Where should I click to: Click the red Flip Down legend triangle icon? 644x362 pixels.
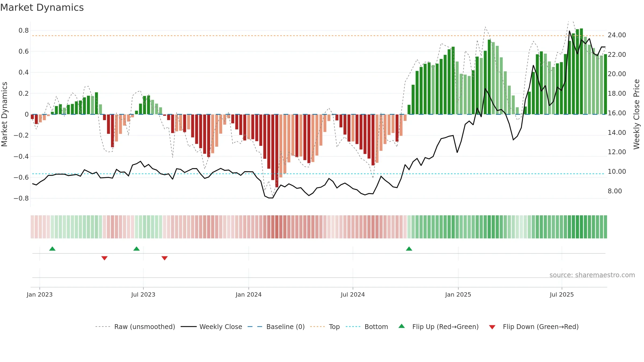(x=492, y=327)
